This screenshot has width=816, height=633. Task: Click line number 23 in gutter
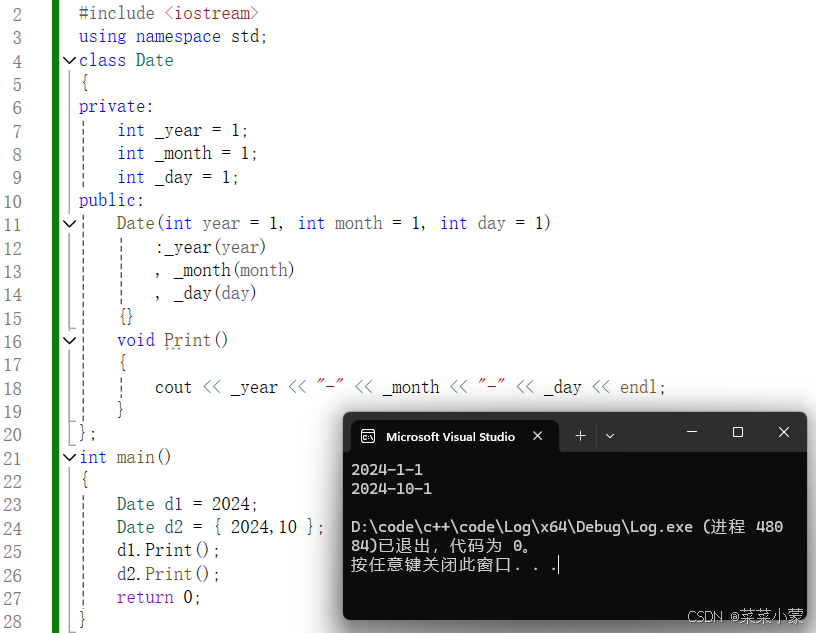tap(12, 505)
